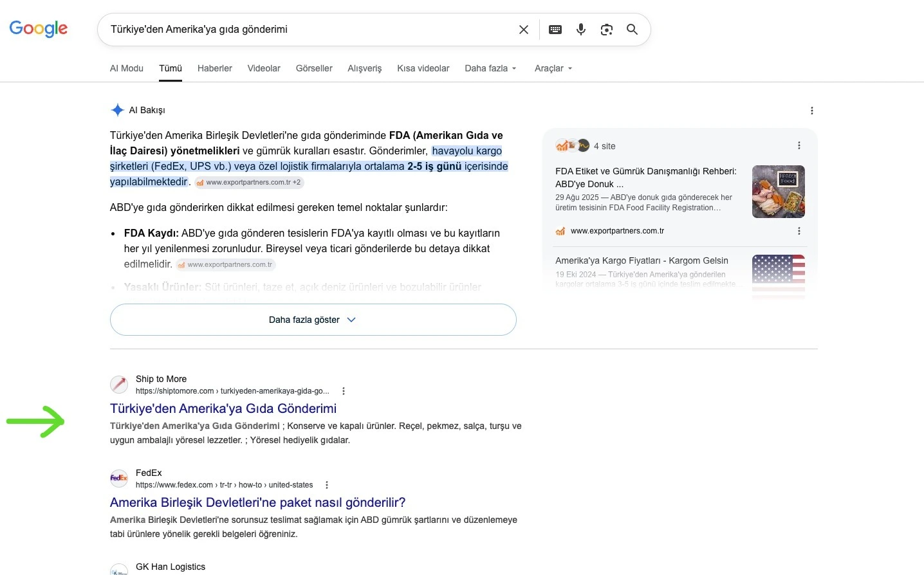924x575 pixels.
Task: Open three-dot menu of FedEx result
Action: (x=327, y=485)
